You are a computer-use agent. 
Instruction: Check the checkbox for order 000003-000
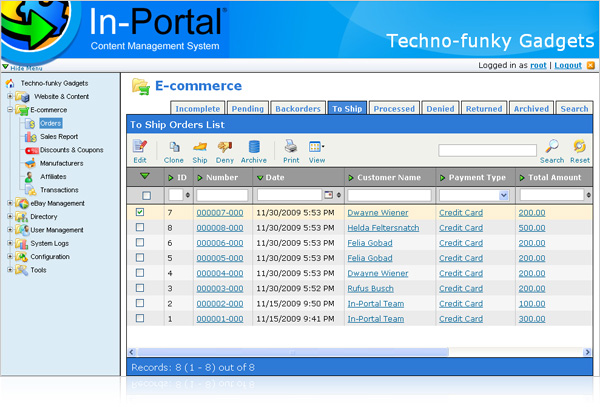point(140,288)
